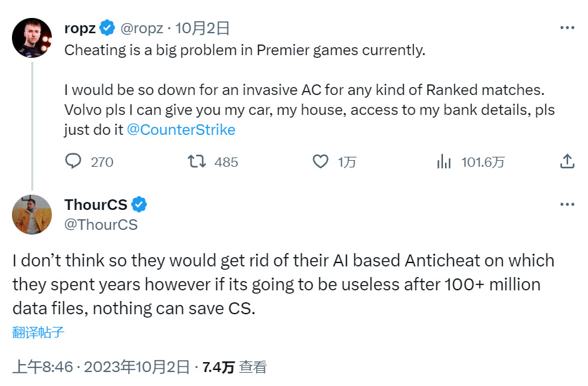This screenshot has height=386, width=588.
Task: Open the @CounterStrike mention link
Action: 181,130
